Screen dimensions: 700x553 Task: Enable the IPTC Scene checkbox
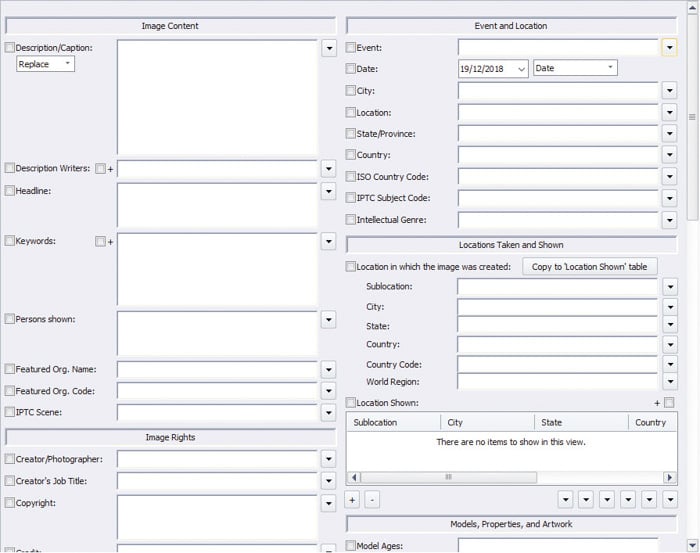pyautogui.click(x=9, y=412)
